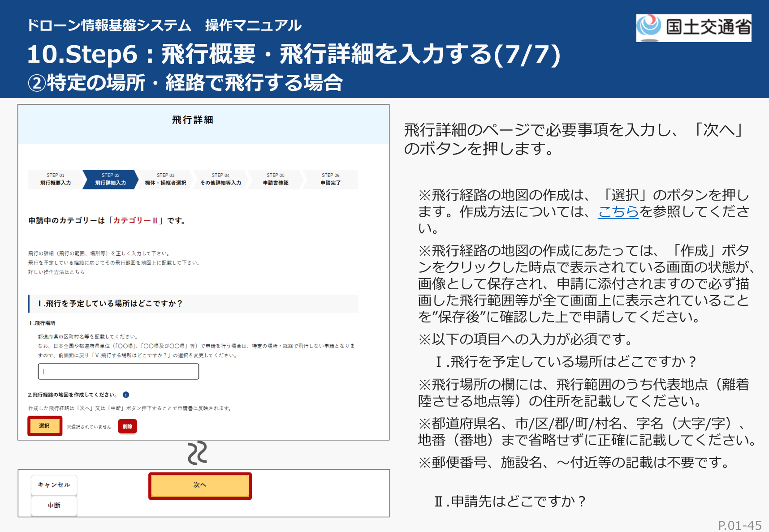
Task: Click the 次へ button
Action: coord(200,485)
